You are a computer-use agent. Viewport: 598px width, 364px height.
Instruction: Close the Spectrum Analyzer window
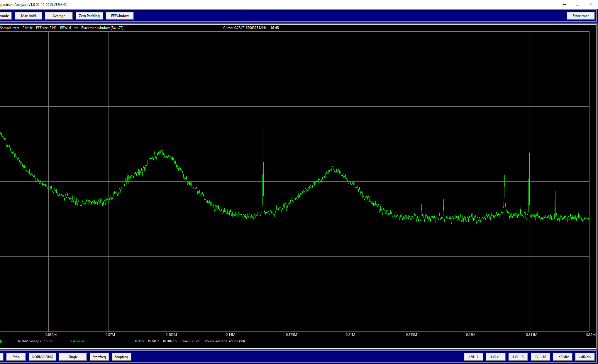(x=591, y=4)
